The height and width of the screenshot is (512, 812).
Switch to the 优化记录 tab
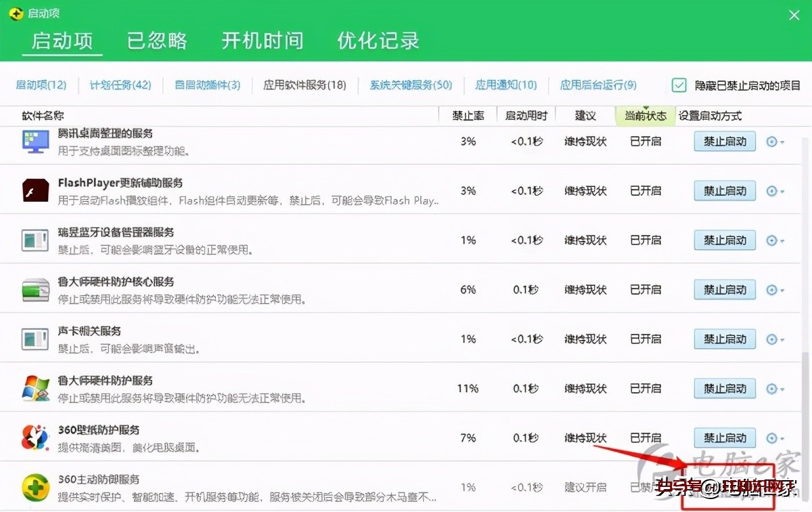[x=376, y=41]
